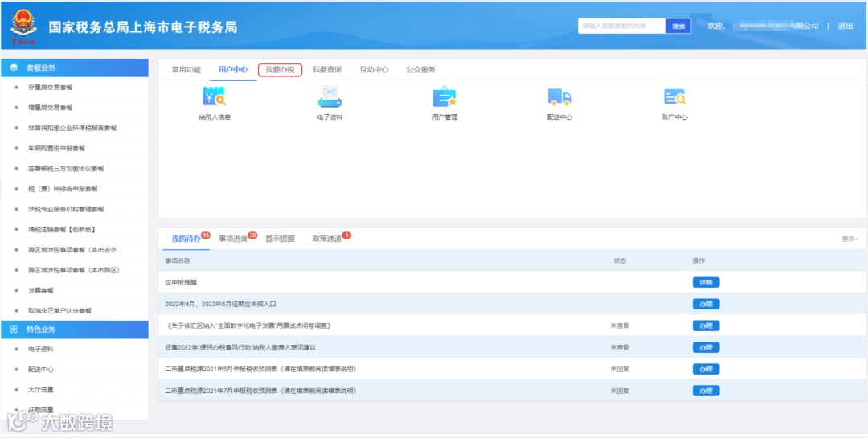This screenshot has height=438, width=868.
Task: Open 非居民扣缴企业所得税报告套餐
Action: (x=72, y=128)
